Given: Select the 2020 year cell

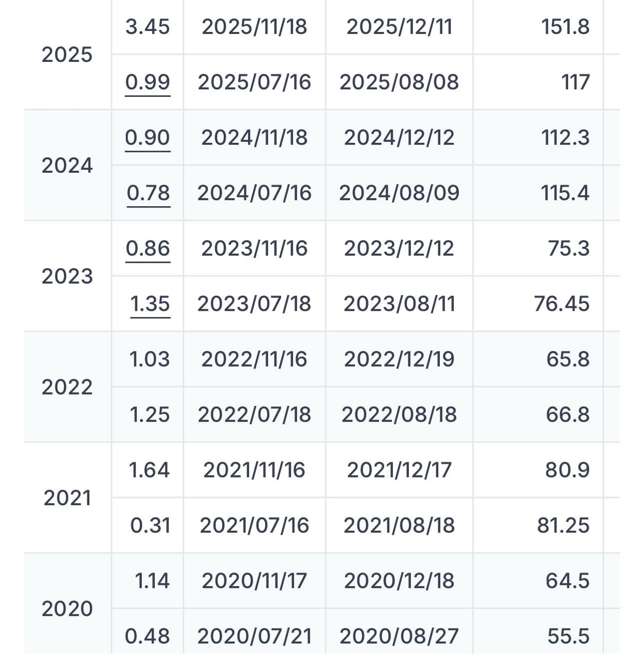Looking at the screenshot, I should tap(67, 609).
